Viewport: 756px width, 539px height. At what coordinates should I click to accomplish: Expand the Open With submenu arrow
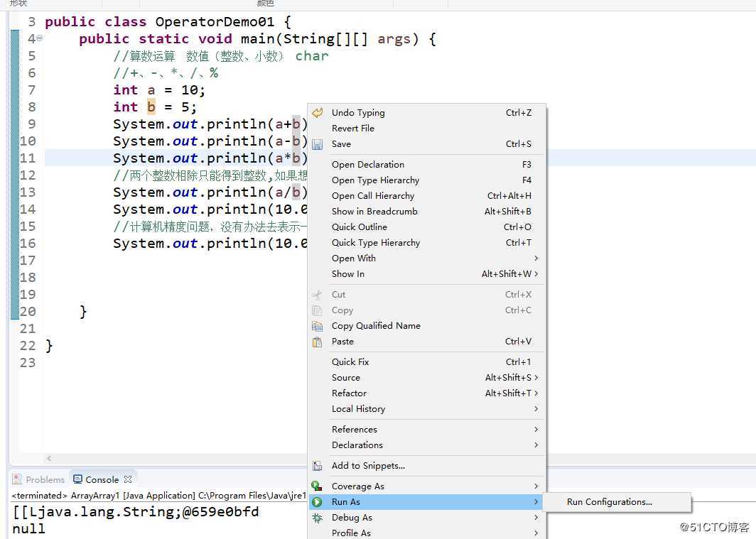point(536,258)
